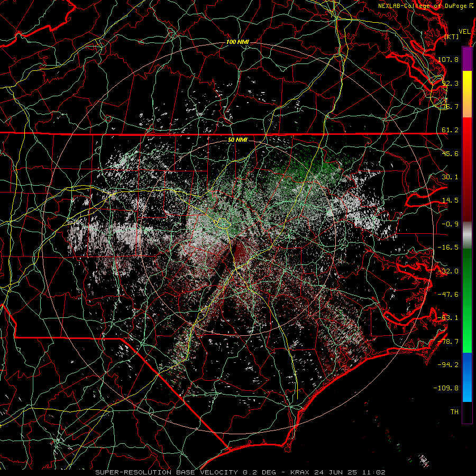Select the -109.8 scale value
476x476 pixels.
(x=446, y=388)
